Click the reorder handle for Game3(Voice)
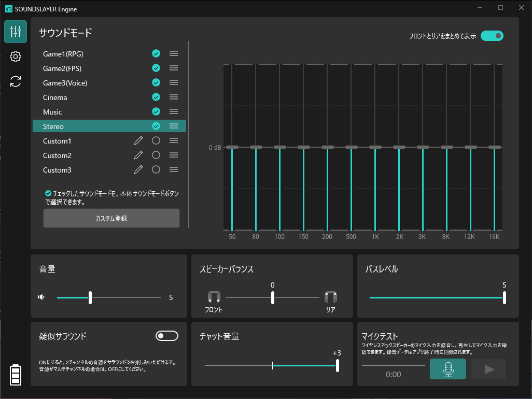Image resolution: width=532 pixels, height=399 pixels. tap(174, 83)
